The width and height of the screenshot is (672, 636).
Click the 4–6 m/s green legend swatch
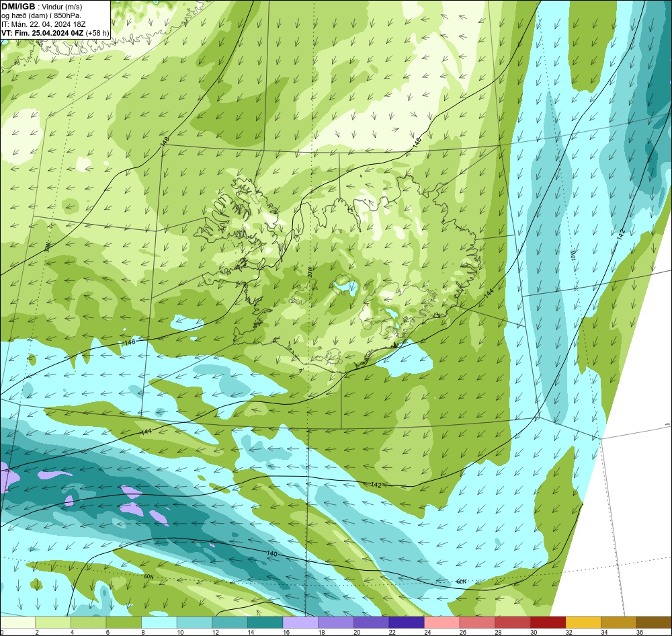[88, 623]
